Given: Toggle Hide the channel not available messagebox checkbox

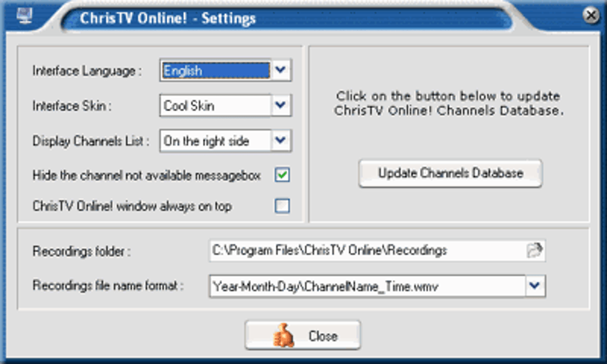Looking at the screenshot, I should [x=282, y=175].
